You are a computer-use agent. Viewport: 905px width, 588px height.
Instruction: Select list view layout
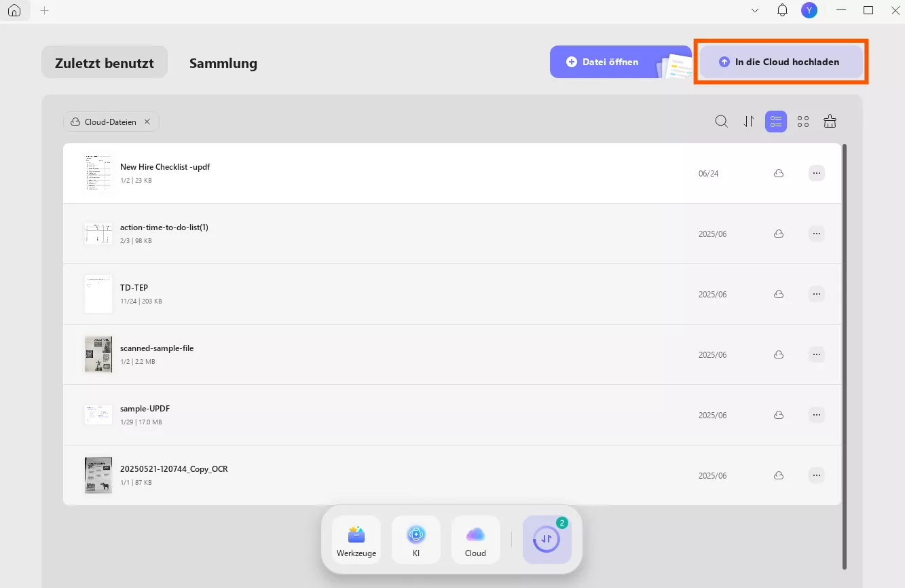coord(776,122)
